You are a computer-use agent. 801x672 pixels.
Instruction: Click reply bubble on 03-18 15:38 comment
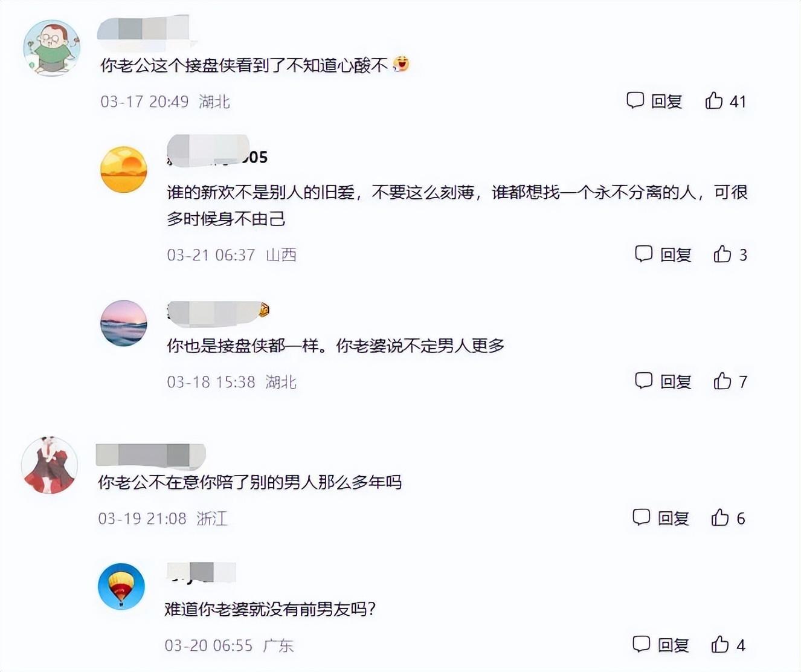[x=643, y=381]
